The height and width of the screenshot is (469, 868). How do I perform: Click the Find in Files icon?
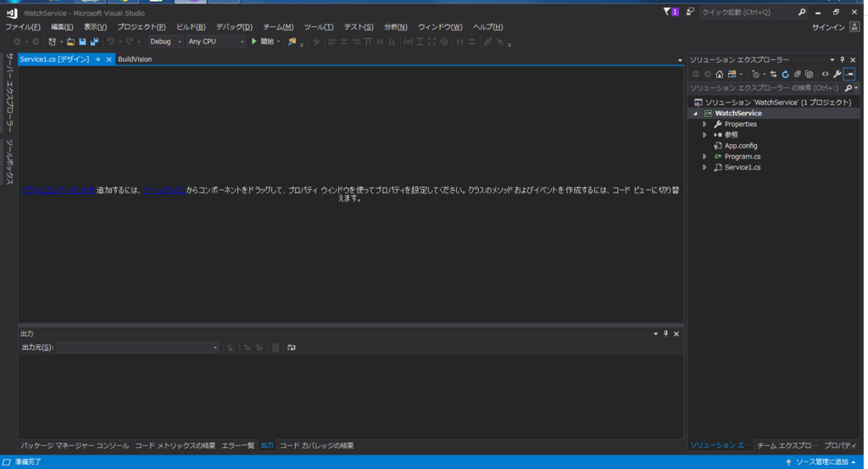[x=292, y=42]
